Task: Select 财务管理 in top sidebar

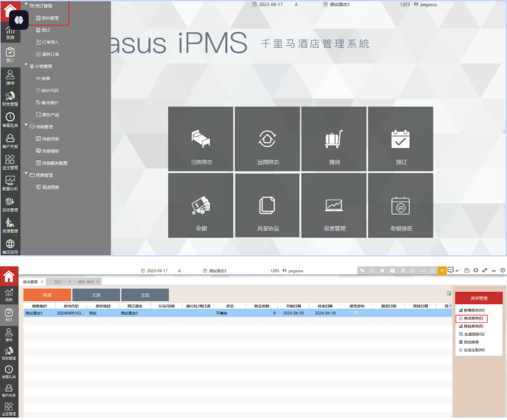Action: pyautogui.click(x=10, y=98)
